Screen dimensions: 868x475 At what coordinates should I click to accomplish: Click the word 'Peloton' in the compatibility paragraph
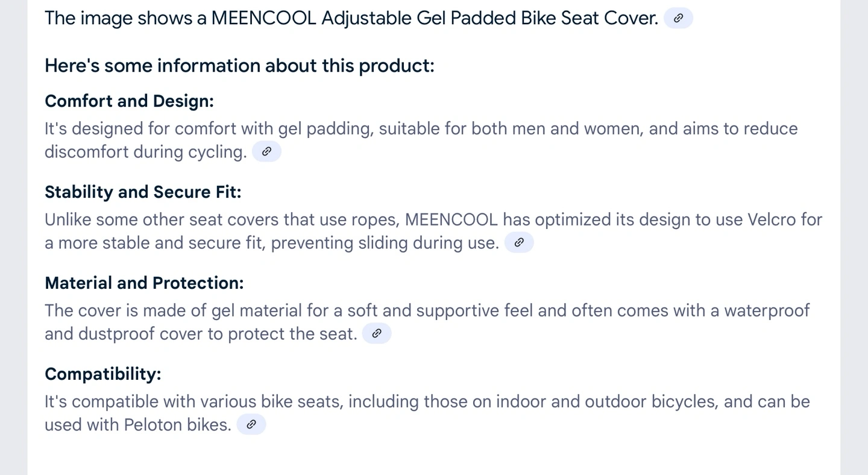pyautogui.click(x=153, y=425)
